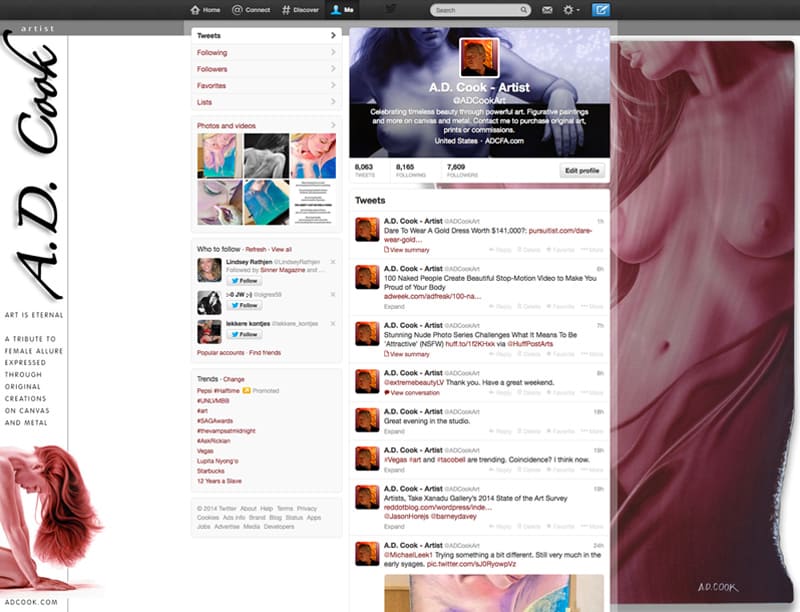
Task: Expand Photos and videos section
Action: [266, 125]
